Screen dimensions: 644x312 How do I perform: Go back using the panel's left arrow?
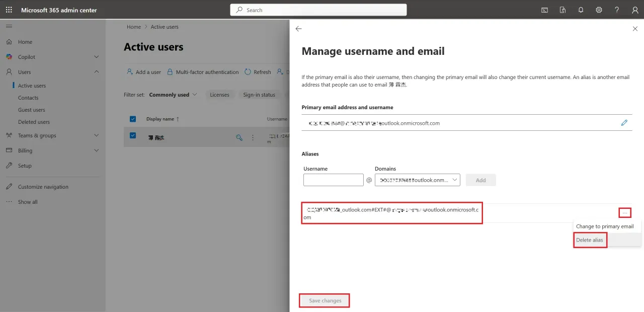(298, 29)
